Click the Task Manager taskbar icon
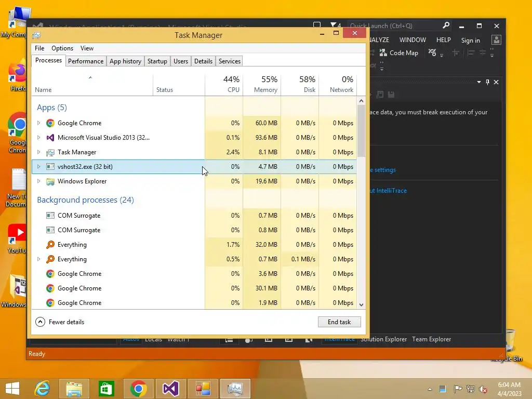Screen dimensions: 532x399 pos(235,389)
